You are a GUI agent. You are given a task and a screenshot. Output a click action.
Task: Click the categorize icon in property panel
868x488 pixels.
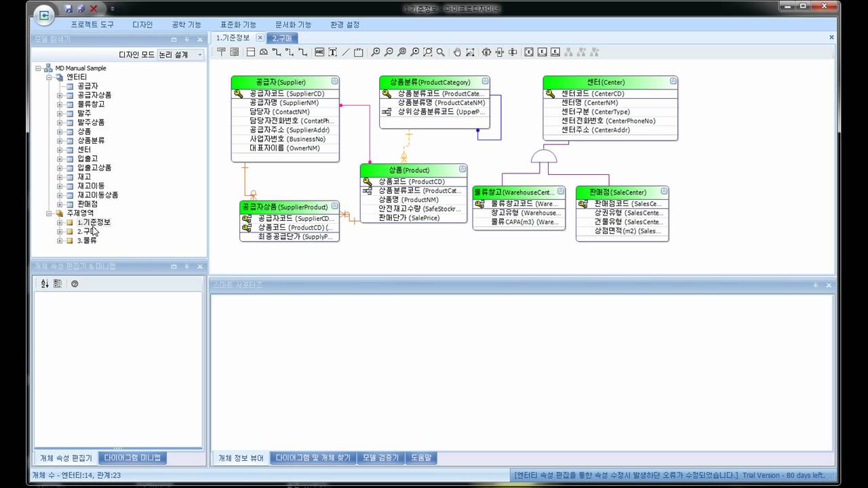[x=58, y=284]
